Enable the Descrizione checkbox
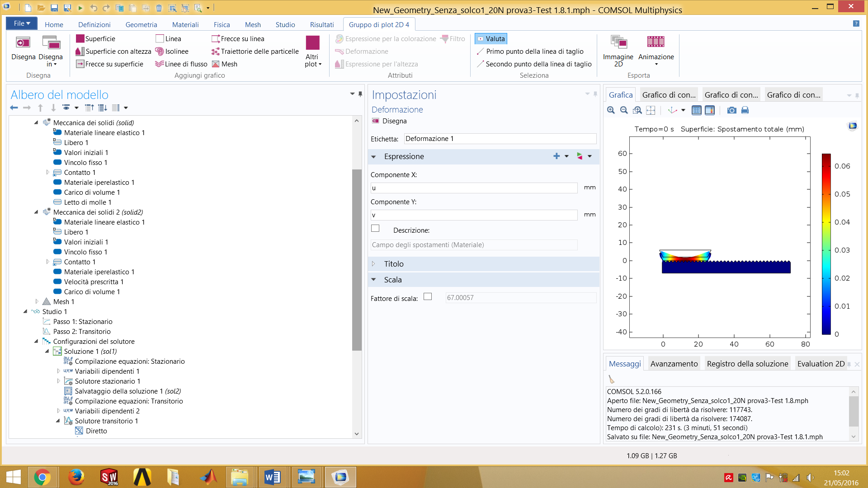 tap(375, 229)
